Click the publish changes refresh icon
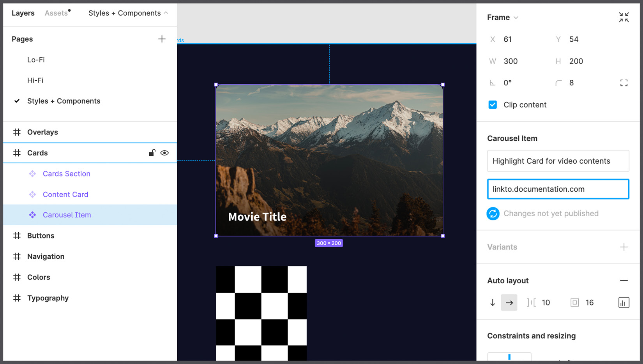Viewport: 643px width, 364px height. point(493,214)
